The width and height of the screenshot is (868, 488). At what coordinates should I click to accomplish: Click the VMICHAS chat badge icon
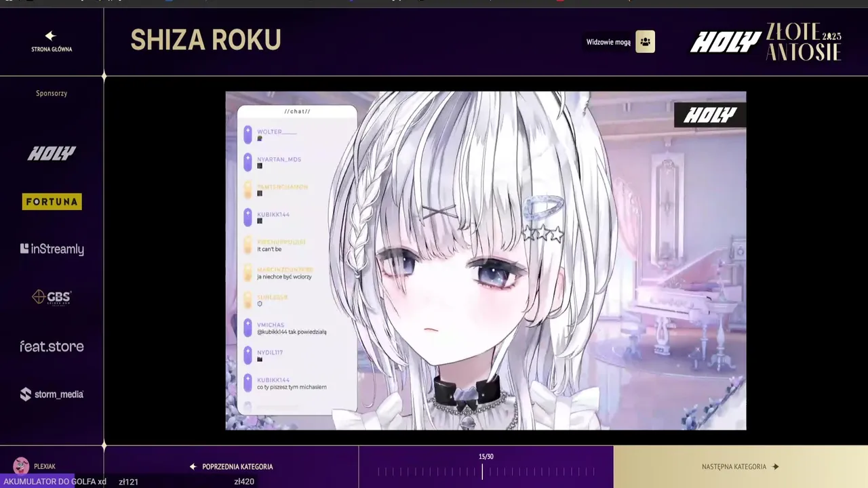[248, 328]
